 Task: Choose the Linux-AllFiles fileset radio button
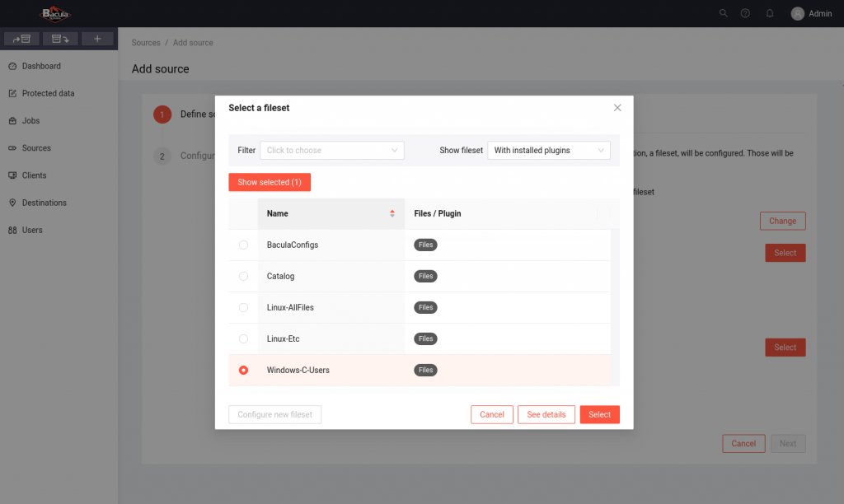pos(243,307)
